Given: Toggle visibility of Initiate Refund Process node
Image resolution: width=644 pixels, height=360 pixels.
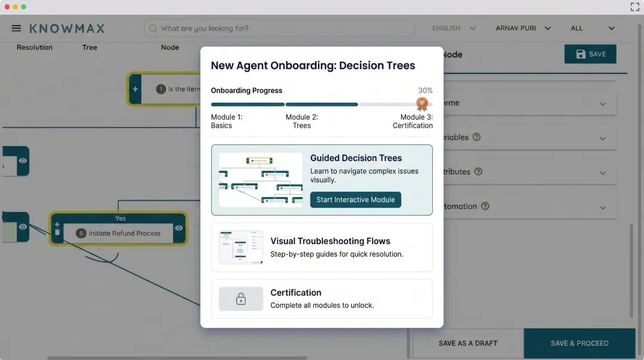Looking at the screenshot, I should click(179, 228).
